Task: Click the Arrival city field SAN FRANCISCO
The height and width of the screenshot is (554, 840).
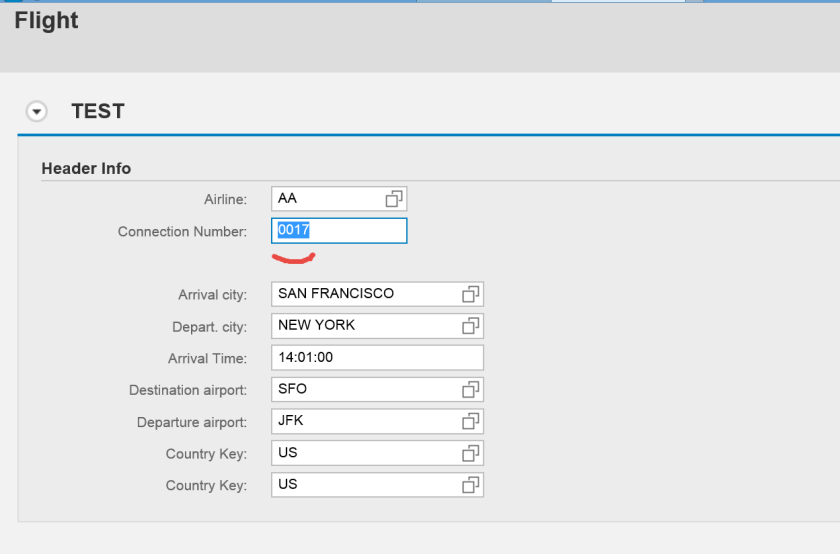Action: [378, 294]
